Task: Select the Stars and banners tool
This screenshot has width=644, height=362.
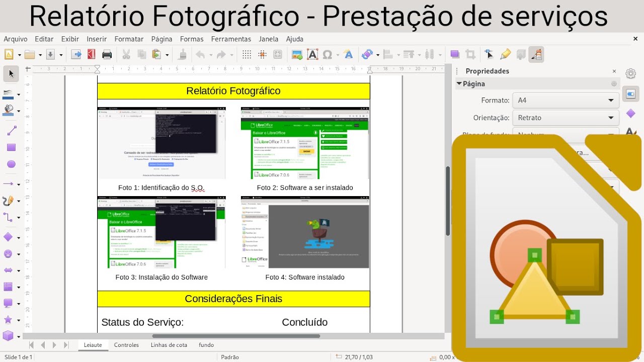Action: [x=9, y=320]
